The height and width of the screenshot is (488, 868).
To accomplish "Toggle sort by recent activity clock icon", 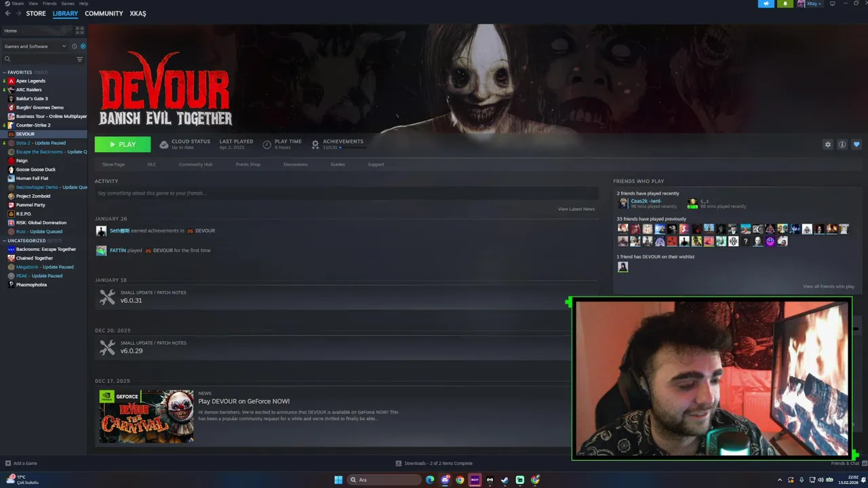I will pos(75,46).
